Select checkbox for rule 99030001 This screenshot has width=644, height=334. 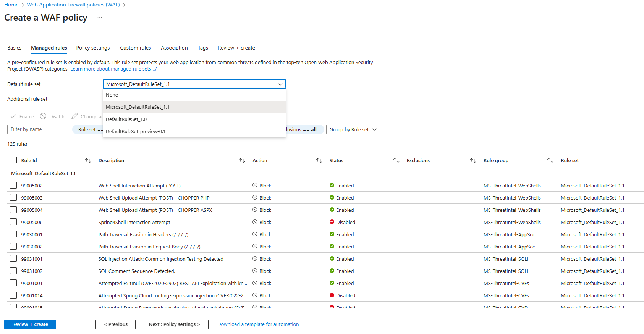pos(13,234)
